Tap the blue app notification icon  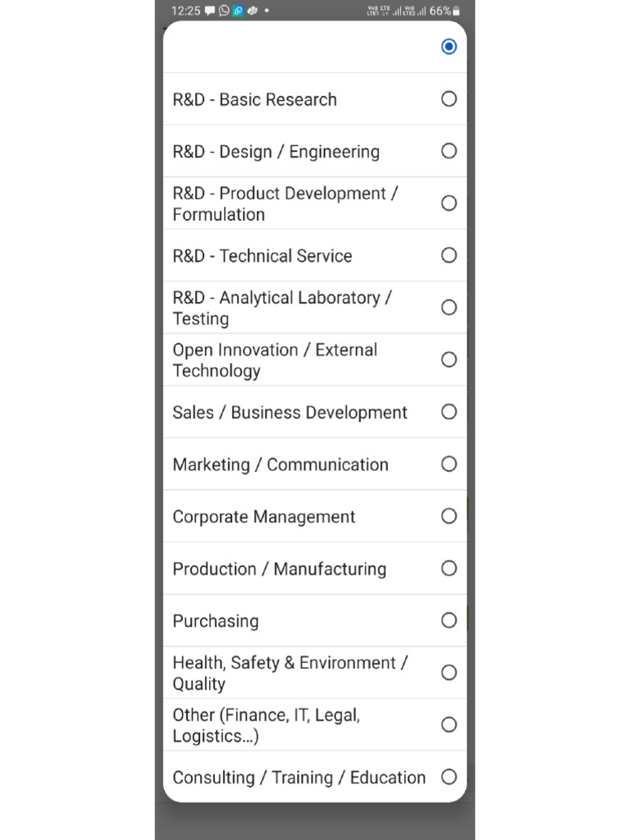click(x=238, y=11)
